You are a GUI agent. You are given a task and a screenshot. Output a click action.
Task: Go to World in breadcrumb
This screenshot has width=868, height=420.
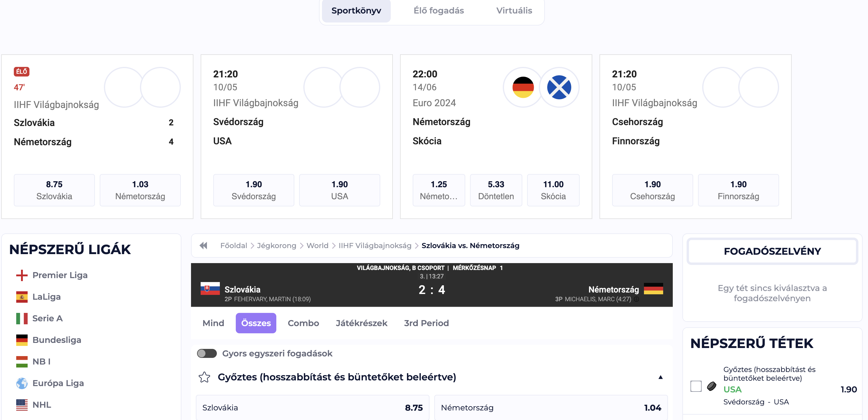click(x=317, y=246)
